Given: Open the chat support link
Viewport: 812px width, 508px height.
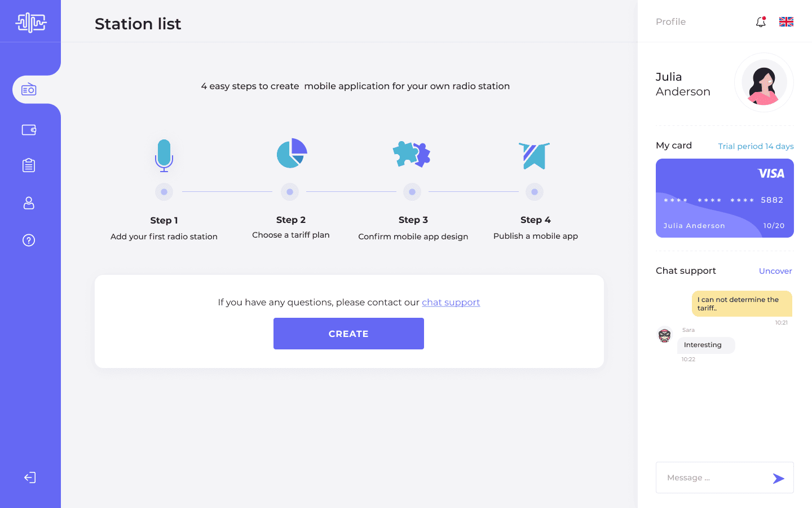Looking at the screenshot, I should (451, 303).
